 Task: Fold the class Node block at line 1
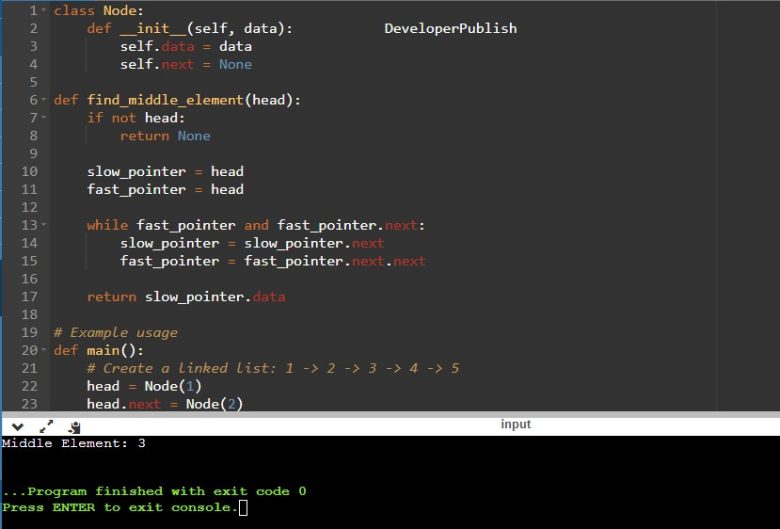click(x=44, y=10)
